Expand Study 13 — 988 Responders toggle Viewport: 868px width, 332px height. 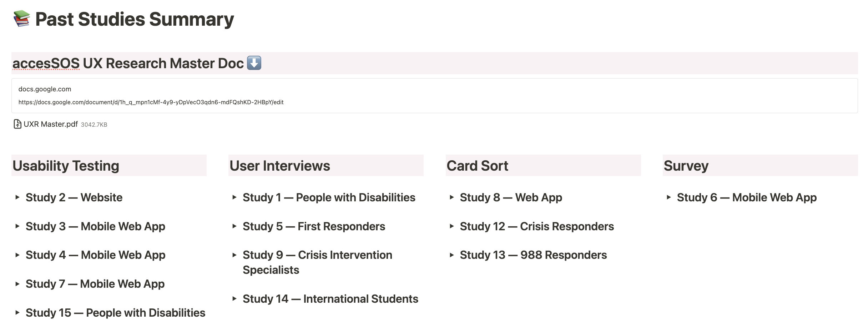click(x=451, y=255)
